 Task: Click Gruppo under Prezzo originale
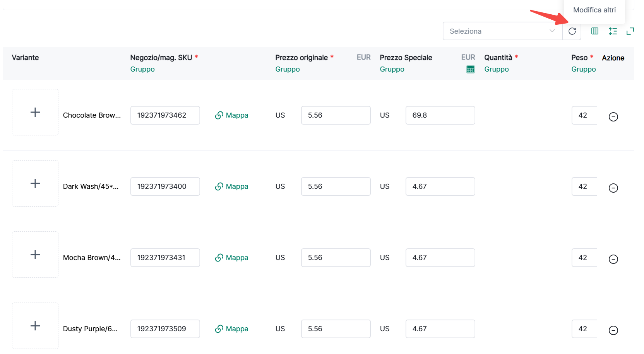[288, 69]
